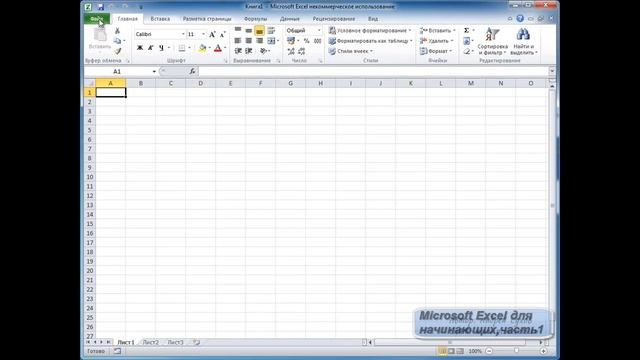Click the Fill down icon

click(x=467, y=41)
